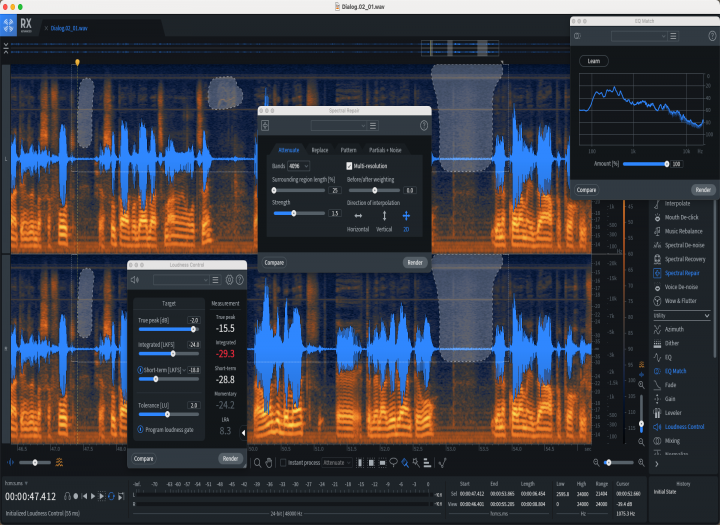Switch to the Attenuate tab
The width and height of the screenshot is (720, 525).
(289, 150)
